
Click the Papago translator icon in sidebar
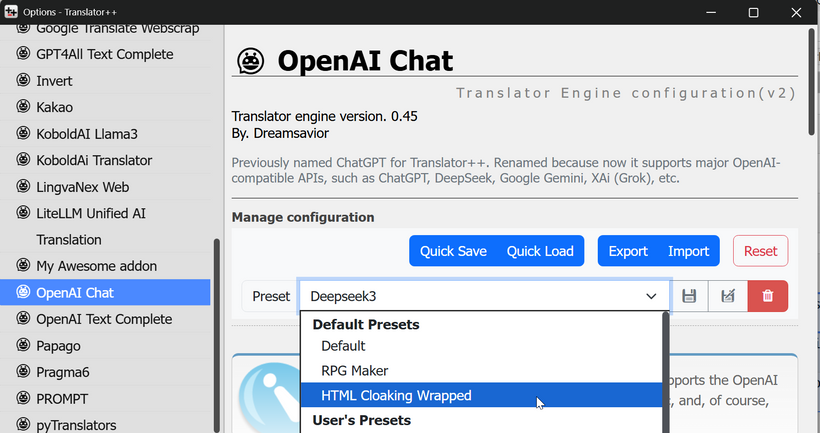[23, 346]
